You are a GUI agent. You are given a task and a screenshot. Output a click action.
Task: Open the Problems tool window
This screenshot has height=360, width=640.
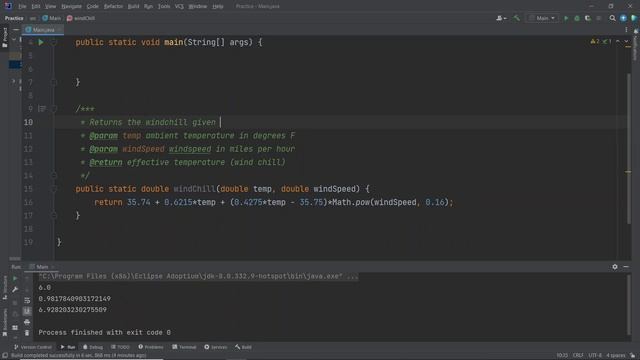click(151, 347)
